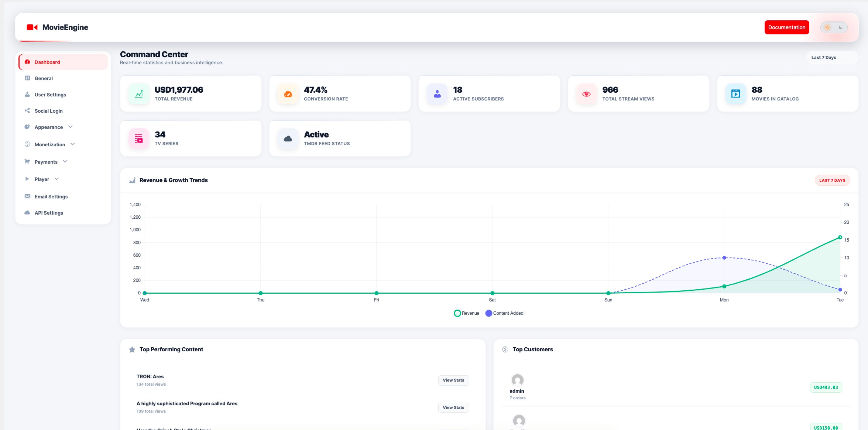868x430 pixels.
Task: Click the TMDB Feed Status cloud icon
Action: pos(288,139)
